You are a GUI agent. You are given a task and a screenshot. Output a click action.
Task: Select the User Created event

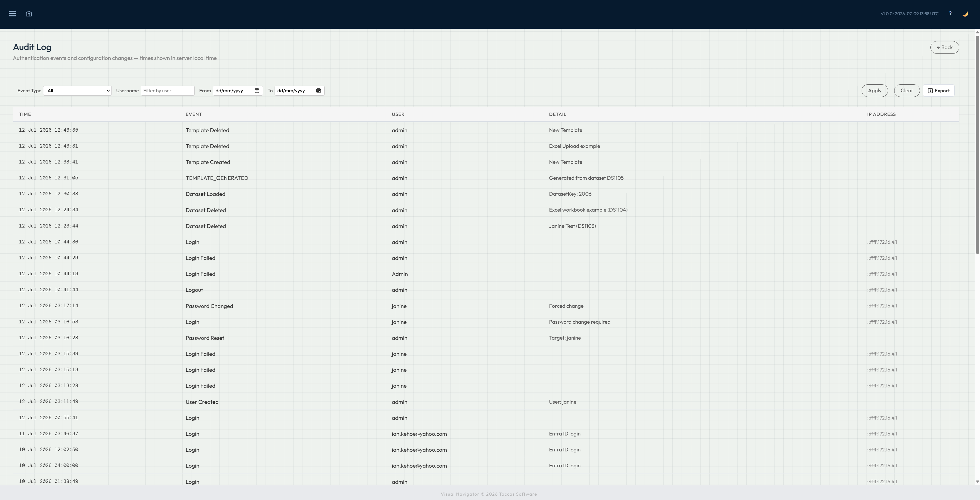202,402
